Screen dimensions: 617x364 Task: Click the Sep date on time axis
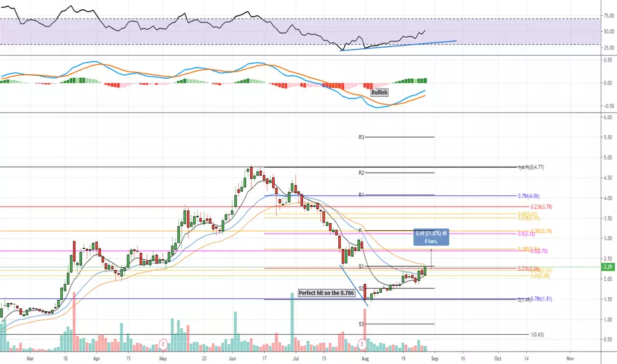pyautogui.click(x=434, y=359)
